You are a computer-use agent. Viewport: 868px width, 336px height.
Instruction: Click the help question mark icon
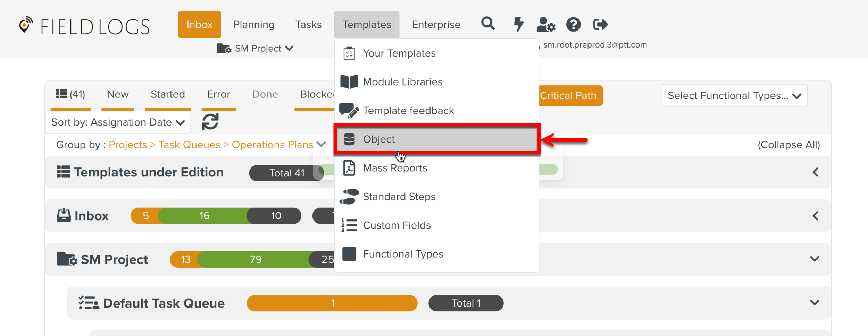click(573, 25)
